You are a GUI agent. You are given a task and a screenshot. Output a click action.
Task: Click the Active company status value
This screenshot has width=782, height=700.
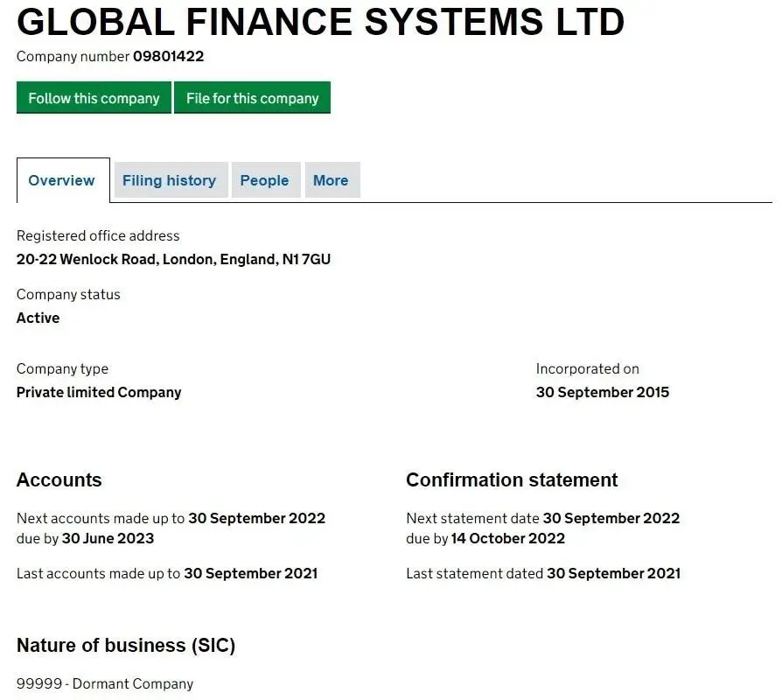[38, 318]
